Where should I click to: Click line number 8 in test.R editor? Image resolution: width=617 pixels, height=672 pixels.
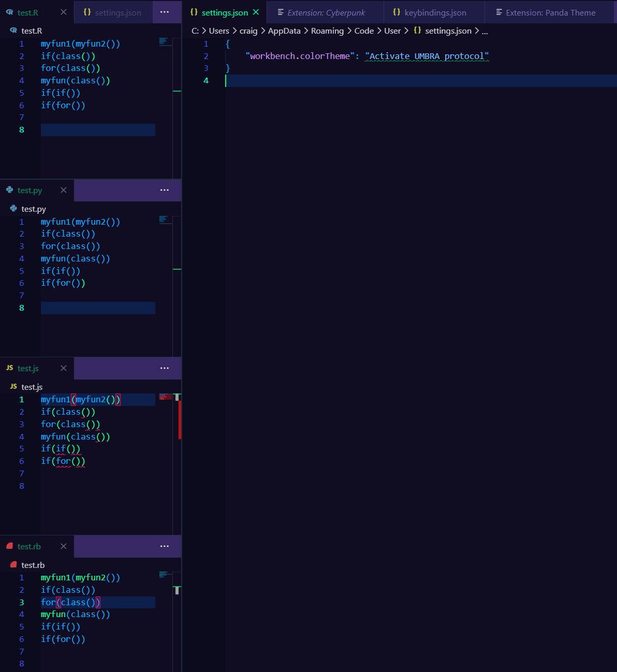pyautogui.click(x=22, y=130)
